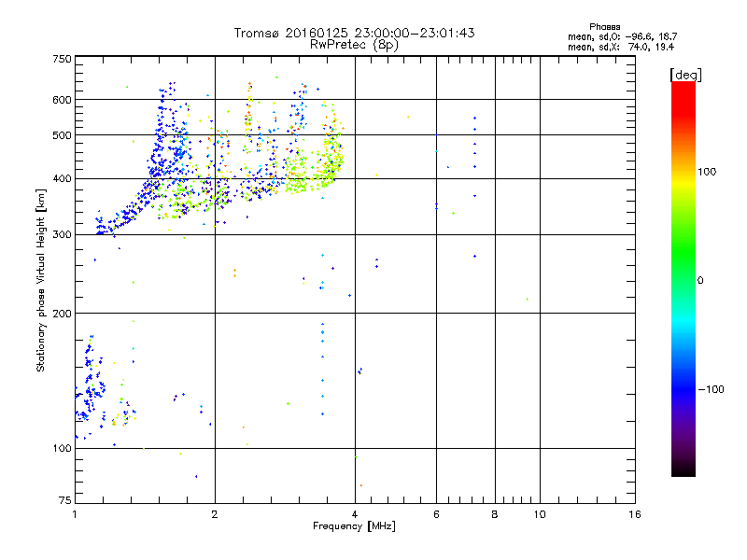Click the '8' x-axis tick label
Screen dimensions: 747x560
495,514
